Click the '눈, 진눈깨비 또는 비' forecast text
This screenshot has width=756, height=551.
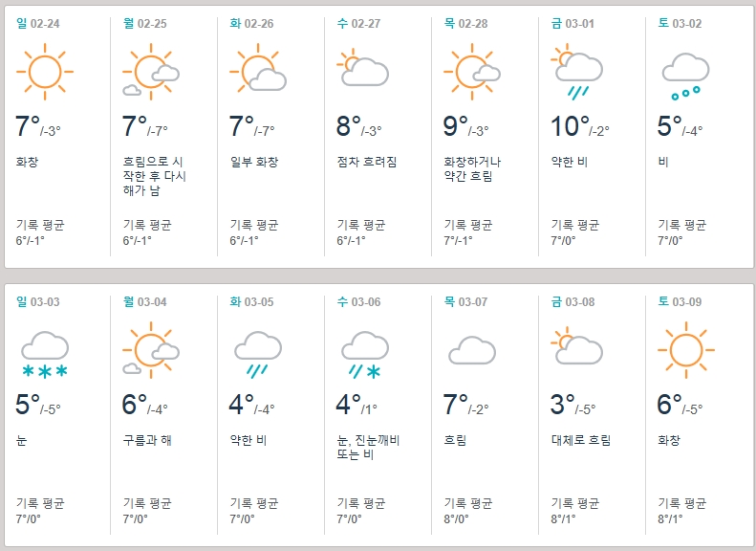coord(368,448)
